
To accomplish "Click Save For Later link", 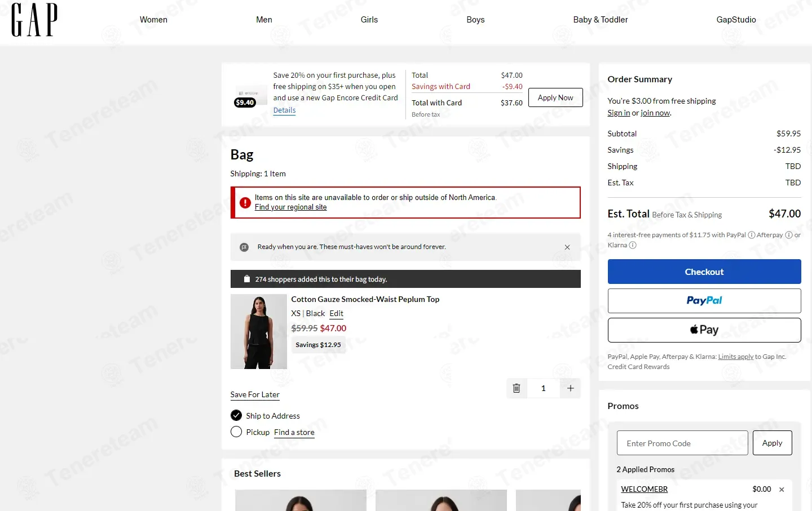I will (255, 395).
